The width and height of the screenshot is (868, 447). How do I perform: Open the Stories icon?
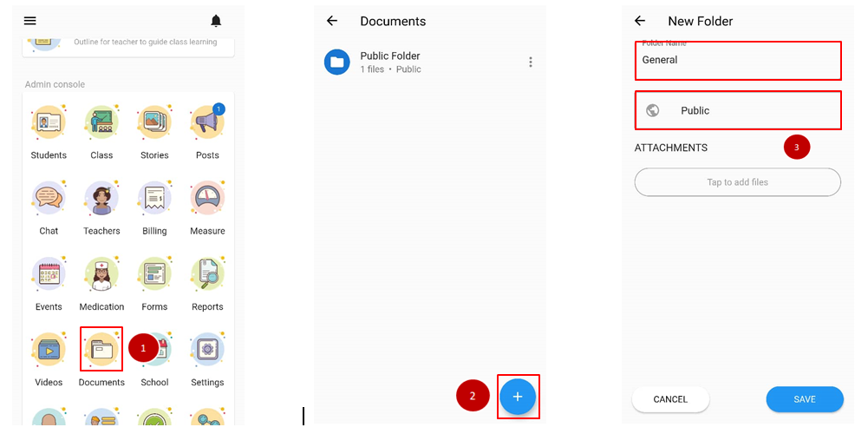(154, 123)
